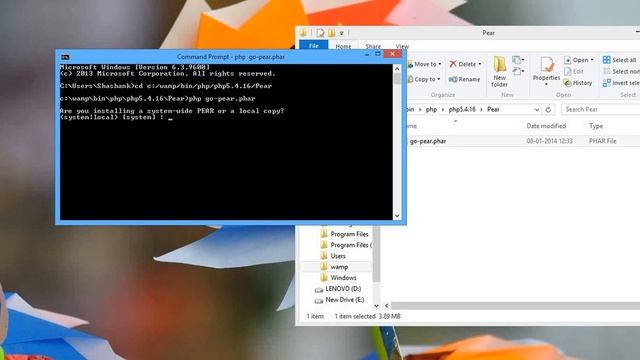Screen dimensions: 640x360
Task: Open the Delete options arrow
Action: 480,64
